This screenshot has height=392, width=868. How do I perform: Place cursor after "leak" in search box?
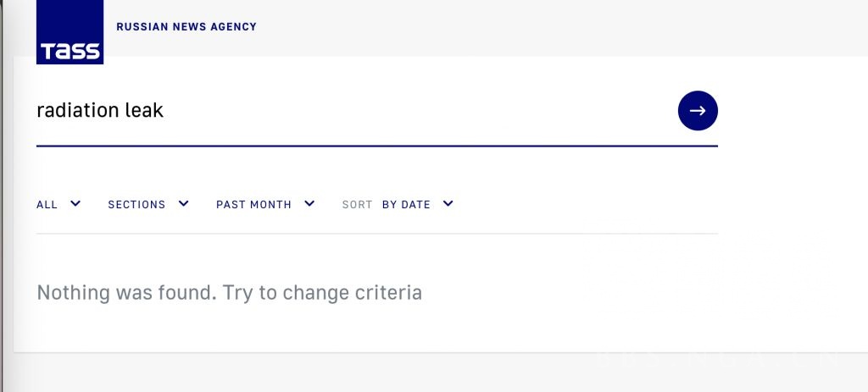[x=164, y=111]
